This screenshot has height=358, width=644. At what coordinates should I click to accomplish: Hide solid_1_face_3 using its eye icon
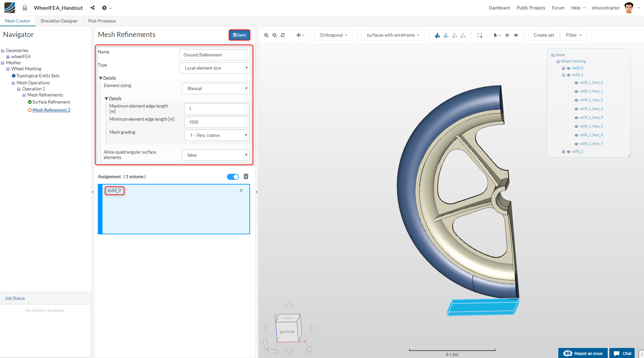point(576,109)
